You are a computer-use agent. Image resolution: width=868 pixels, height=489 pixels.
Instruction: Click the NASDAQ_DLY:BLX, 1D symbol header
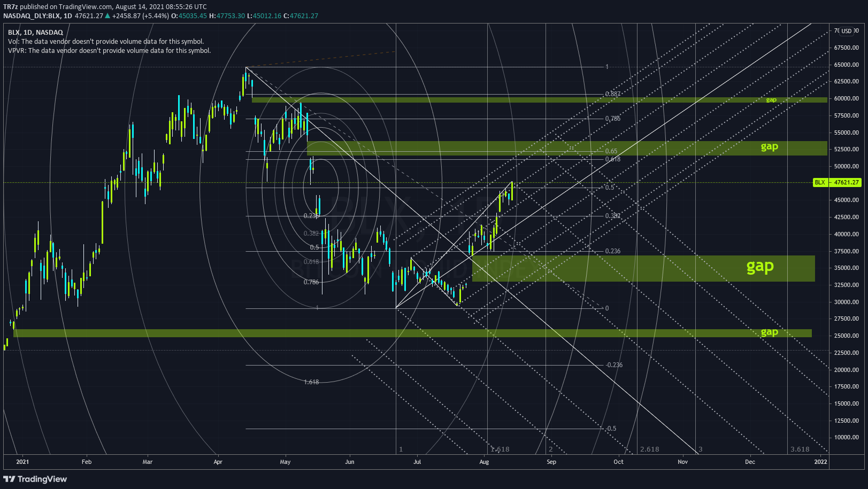37,16
